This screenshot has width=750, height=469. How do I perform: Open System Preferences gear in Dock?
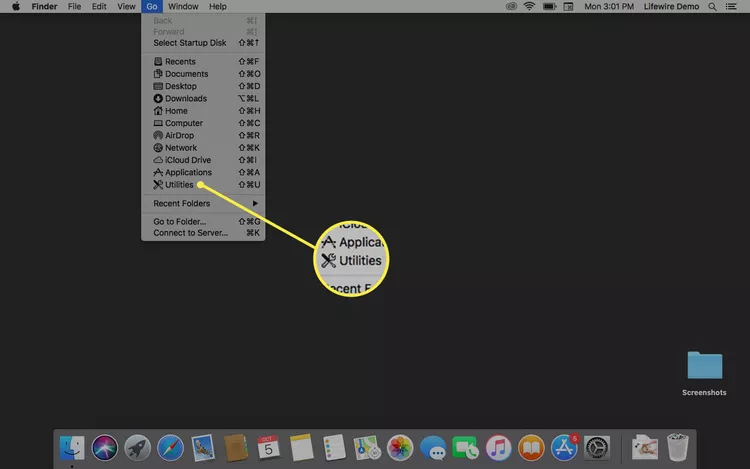coord(597,448)
